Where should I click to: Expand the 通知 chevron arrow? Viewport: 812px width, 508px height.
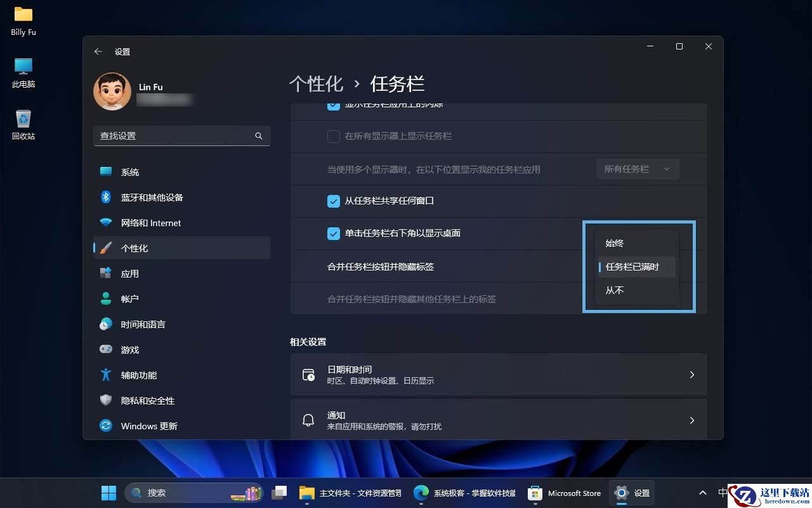[x=692, y=420]
